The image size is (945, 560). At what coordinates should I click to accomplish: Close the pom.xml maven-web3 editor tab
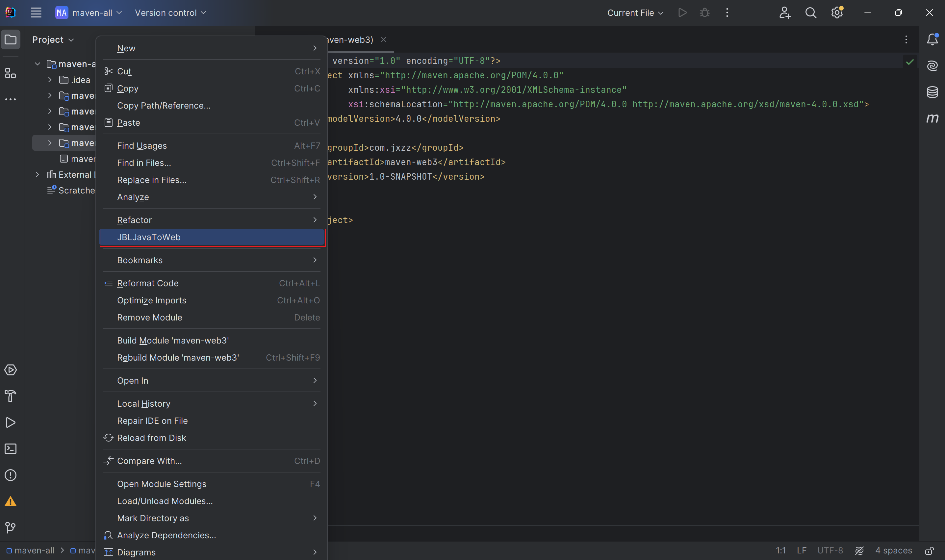pos(384,39)
